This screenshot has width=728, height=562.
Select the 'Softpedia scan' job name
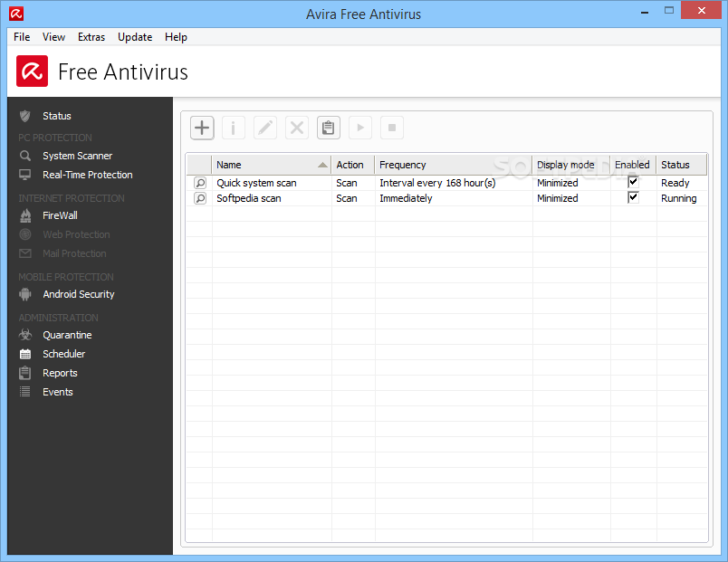(249, 198)
